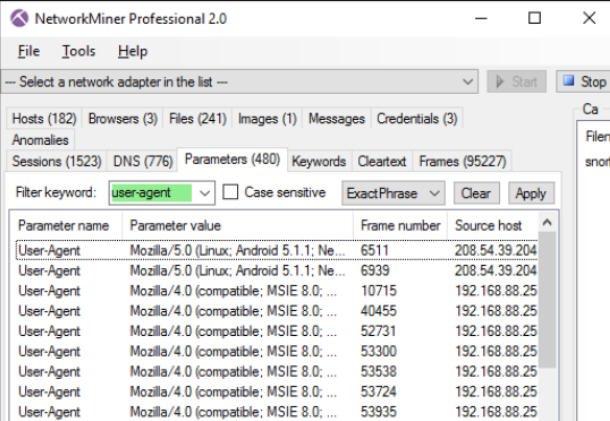Image resolution: width=610 pixels, height=421 pixels.
Task: Click the vertical scrollbar thumb of parameters list
Action: tap(547, 300)
